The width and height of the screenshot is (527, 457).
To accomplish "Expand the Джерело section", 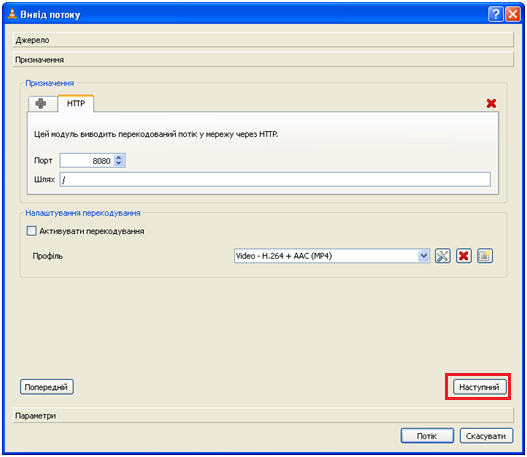I will click(263, 40).
